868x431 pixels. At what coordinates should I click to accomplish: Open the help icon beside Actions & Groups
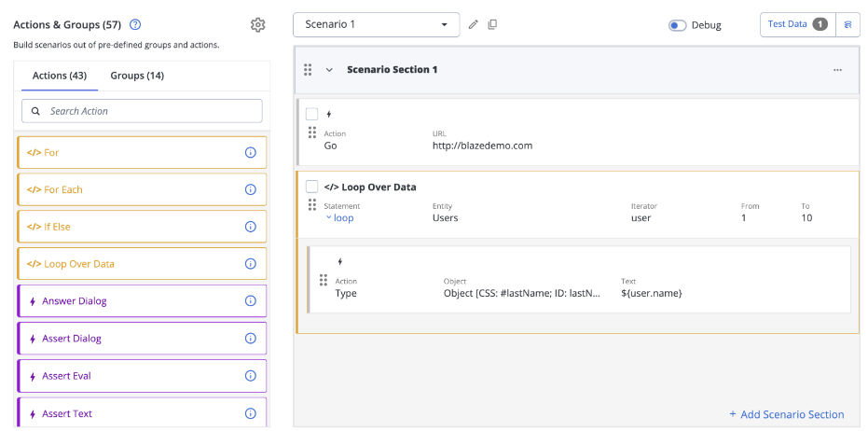(x=135, y=24)
